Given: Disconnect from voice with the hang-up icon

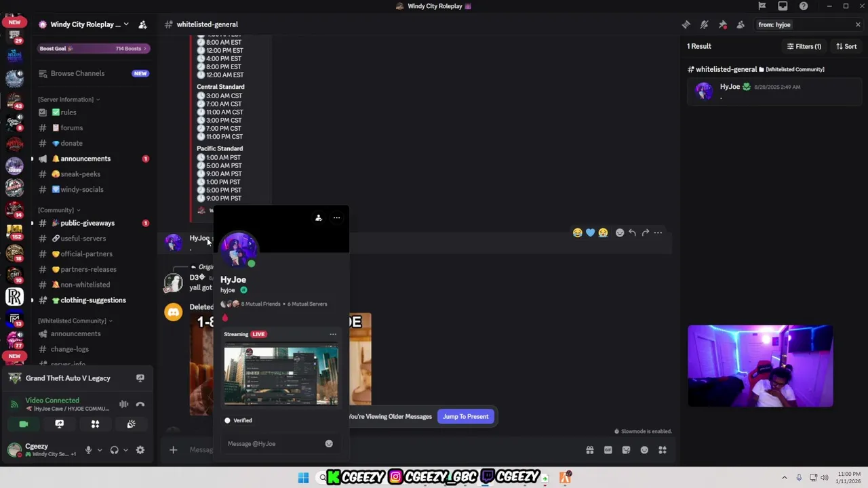Looking at the screenshot, I should (140, 404).
